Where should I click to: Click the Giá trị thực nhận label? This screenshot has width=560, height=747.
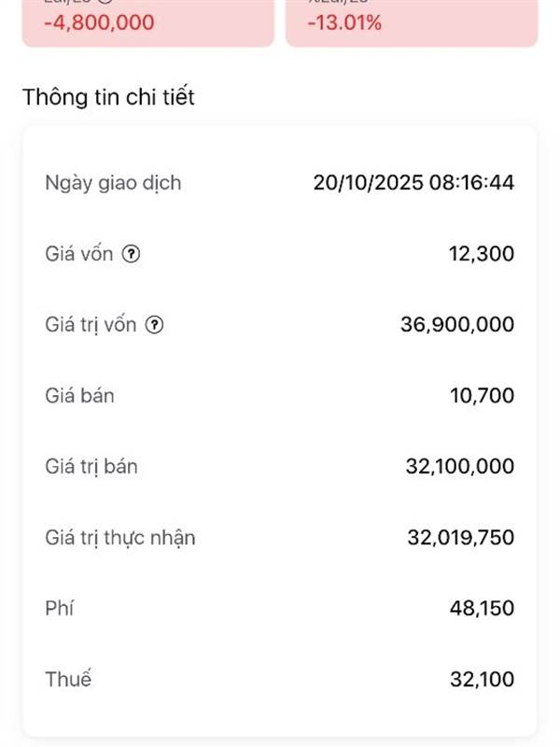click(x=120, y=538)
